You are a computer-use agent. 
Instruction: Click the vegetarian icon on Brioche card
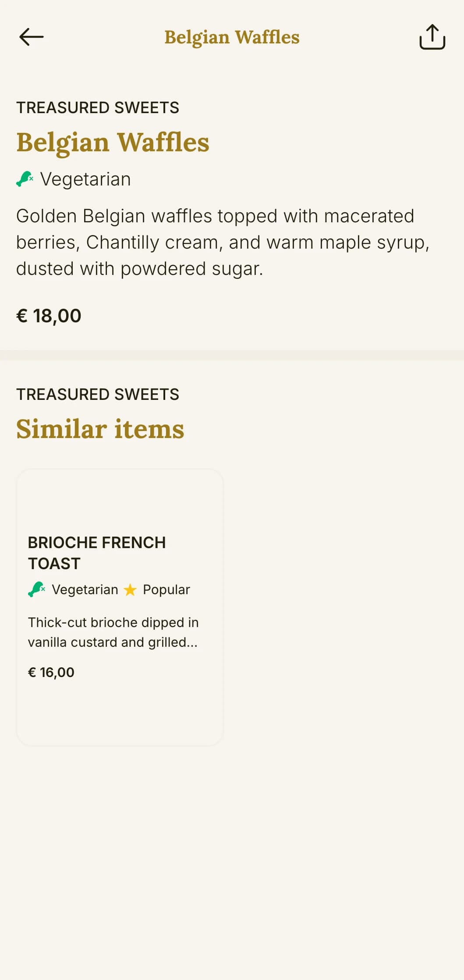pos(37,589)
